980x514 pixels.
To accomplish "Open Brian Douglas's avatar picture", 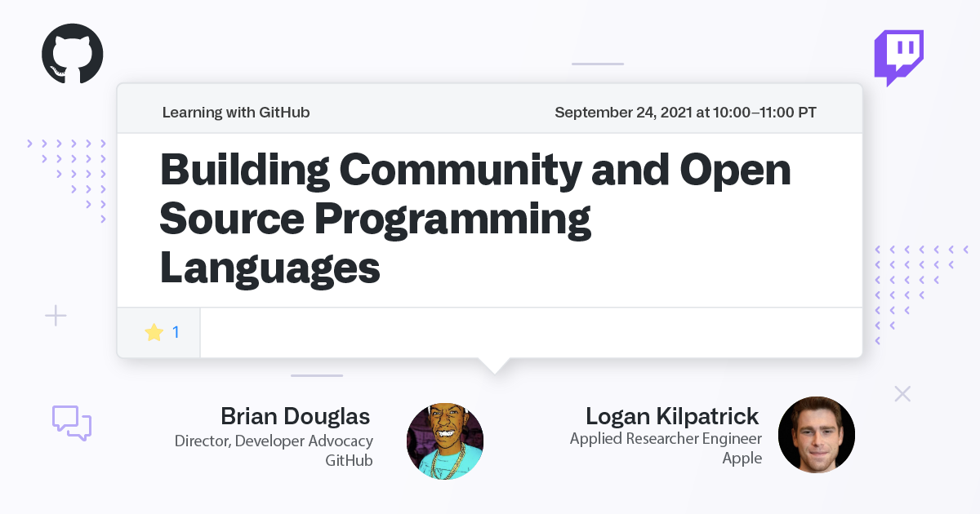I will pyautogui.click(x=445, y=440).
